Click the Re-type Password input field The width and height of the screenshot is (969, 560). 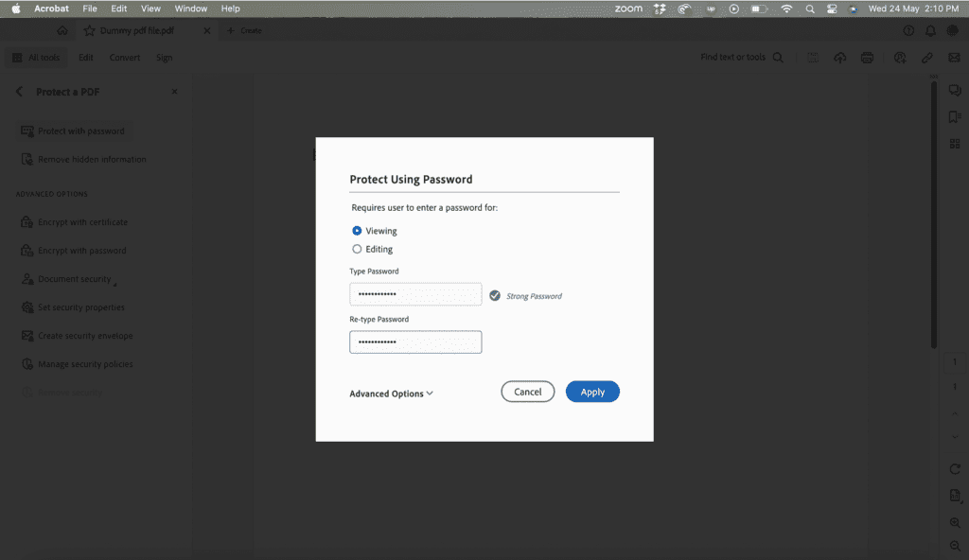coord(415,341)
